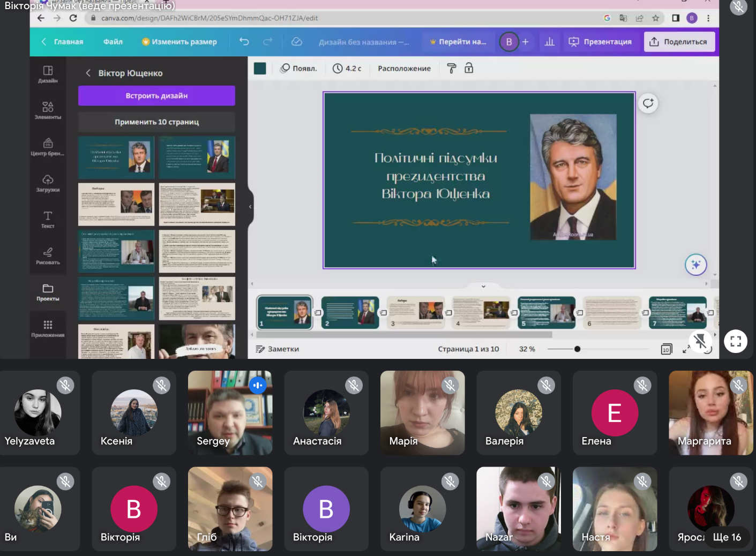Image resolution: width=756 pixels, height=556 pixels.
Task: Collapse the page thumbnails strip chevron
Action: point(483,287)
